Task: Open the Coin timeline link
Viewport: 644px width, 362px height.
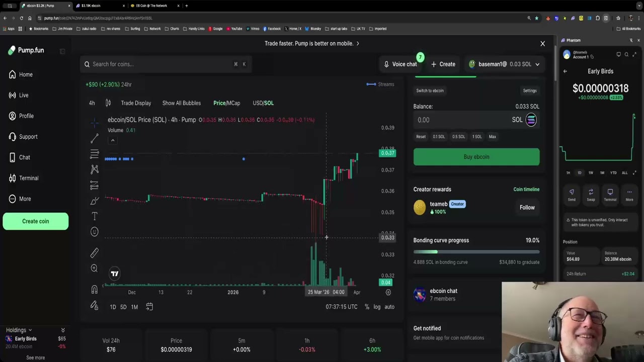Action: tap(526, 190)
